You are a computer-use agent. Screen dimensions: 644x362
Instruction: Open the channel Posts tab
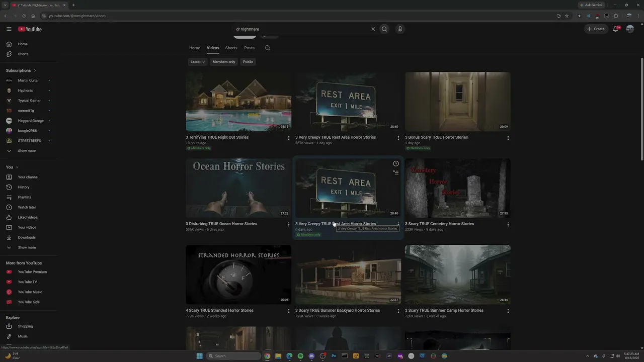(250, 48)
